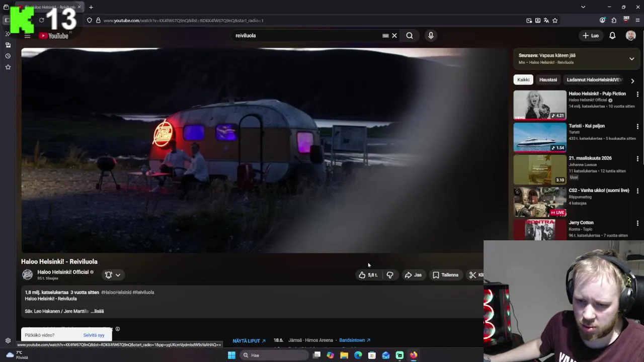Open the Windows Start menu
This screenshot has height=362, width=644.
click(231, 355)
